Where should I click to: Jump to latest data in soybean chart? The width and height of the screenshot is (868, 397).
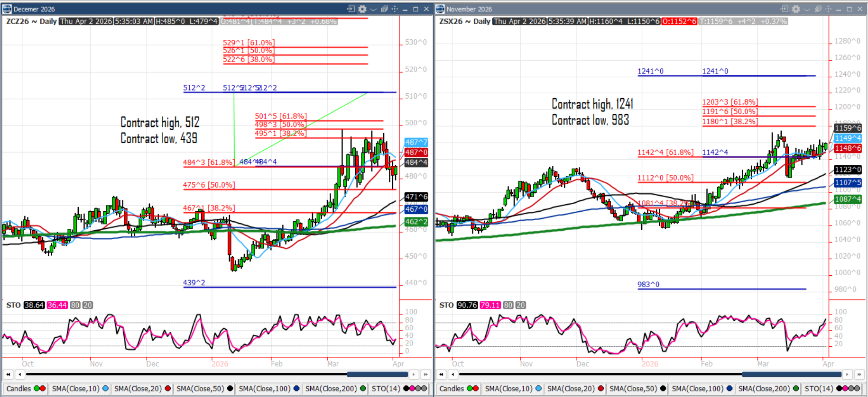tap(859, 374)
